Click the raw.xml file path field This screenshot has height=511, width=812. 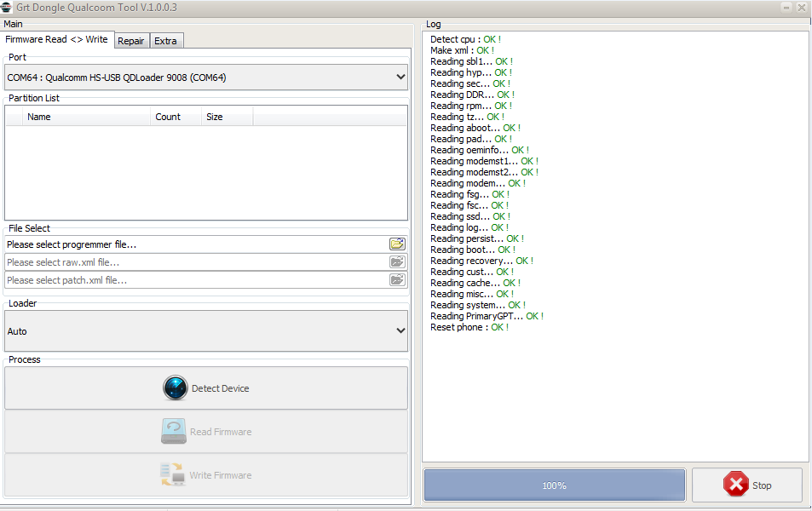pyautogui.click(x=197, y=262)
